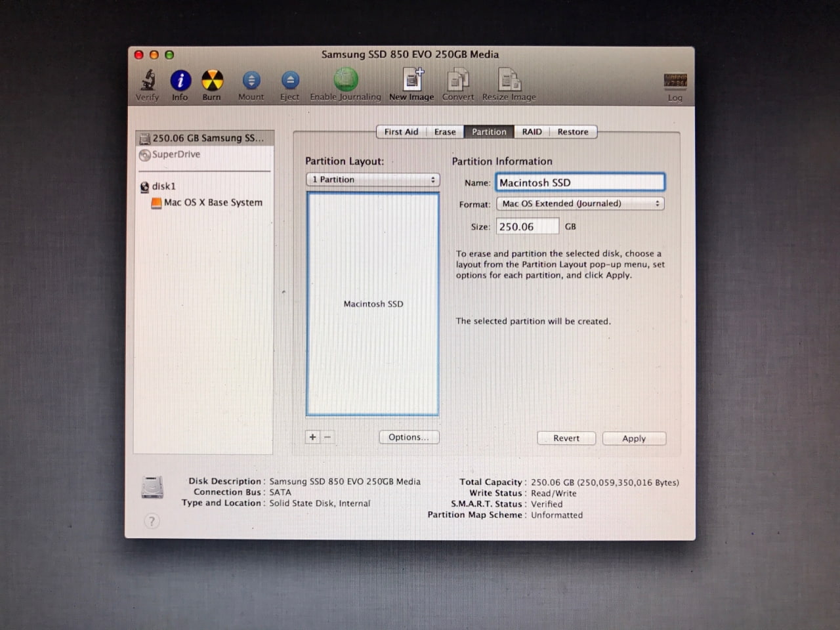This screenshot has width=840, height=630.
Task: Click the Burn disc icon
Action: [x=212, y=81]
